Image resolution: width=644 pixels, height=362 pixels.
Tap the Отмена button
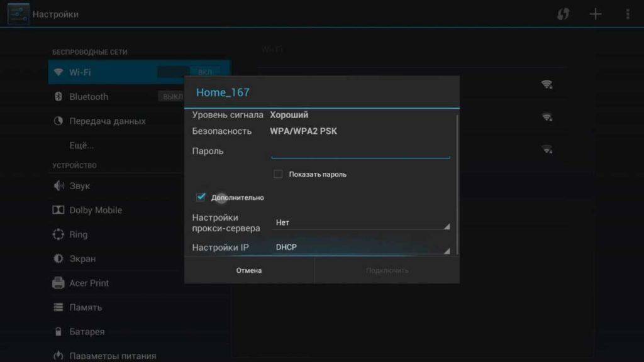(249, 270)
